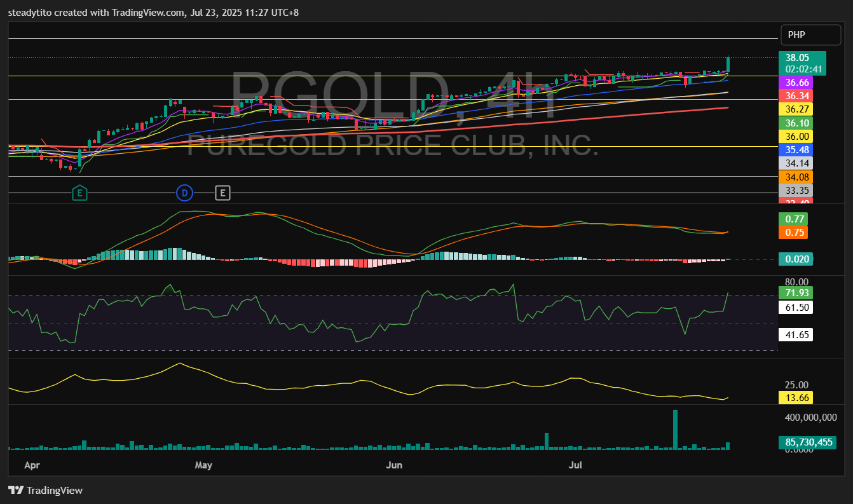
Task: Click the Apr label on time axis
Action: tap(32, 465)
